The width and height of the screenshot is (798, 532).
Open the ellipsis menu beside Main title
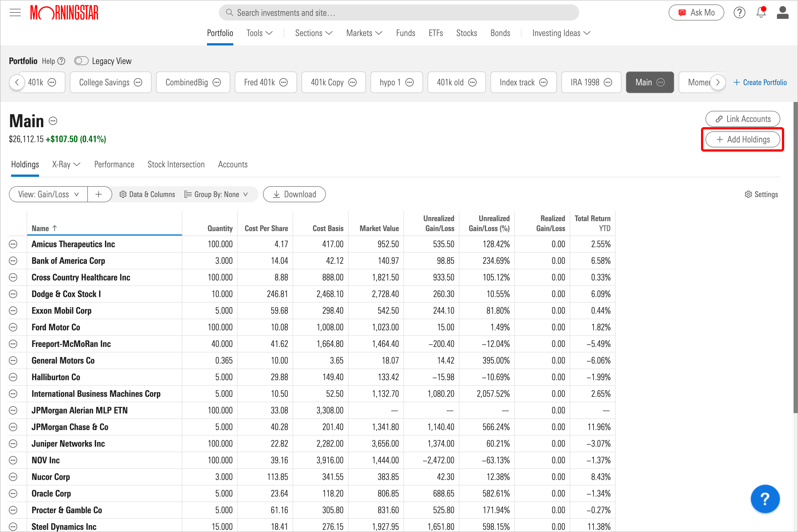tap(53, 121)
